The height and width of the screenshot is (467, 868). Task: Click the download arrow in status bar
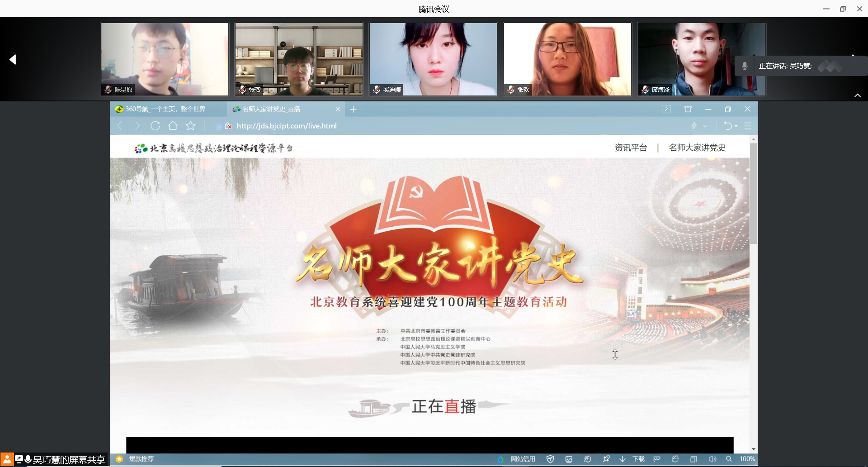tap(623, 459)
